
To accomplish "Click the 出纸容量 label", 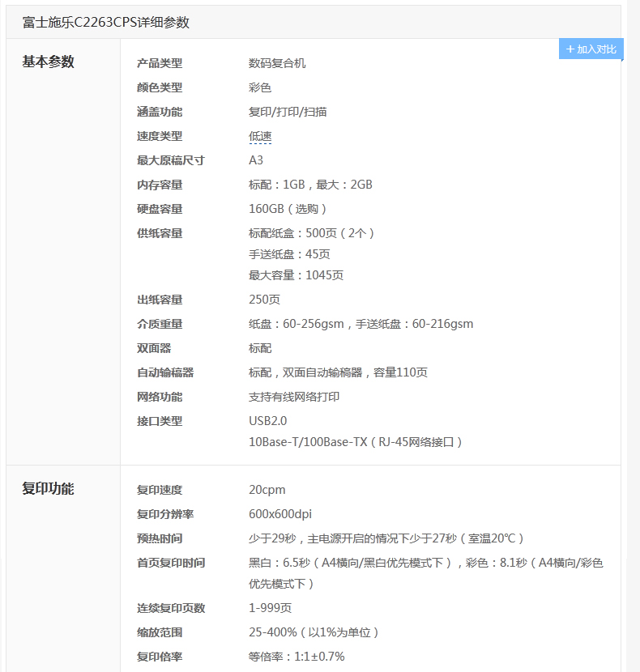I will [160, 300].
